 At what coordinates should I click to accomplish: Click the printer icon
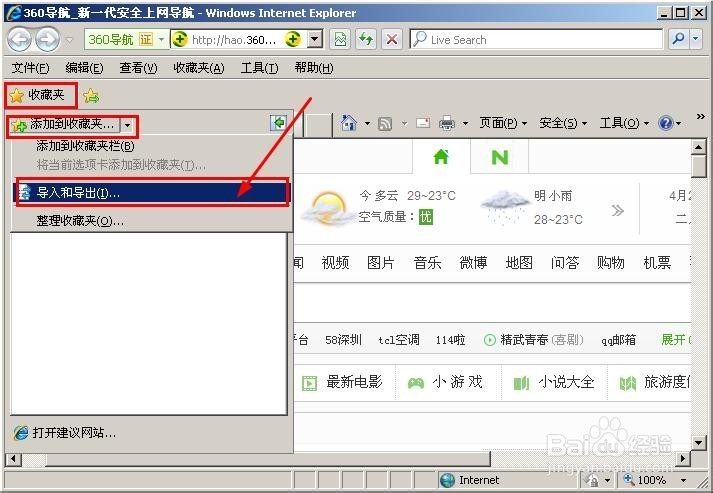click(447, 123)
